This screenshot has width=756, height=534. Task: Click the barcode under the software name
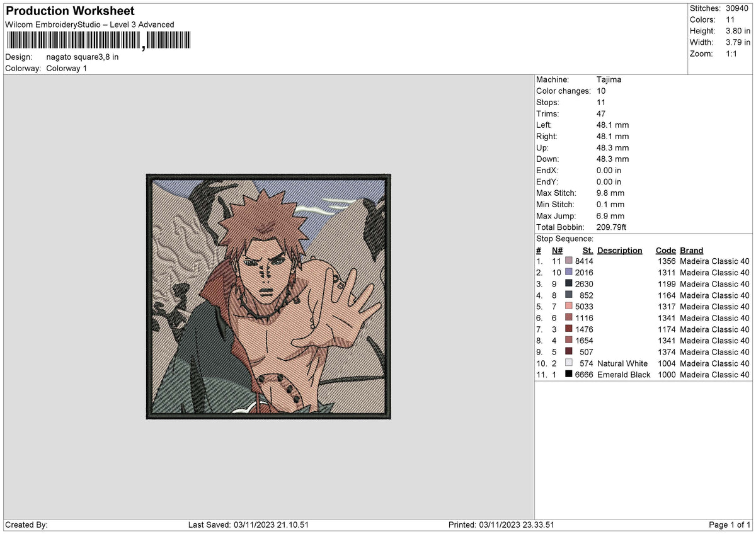(98, 41)
